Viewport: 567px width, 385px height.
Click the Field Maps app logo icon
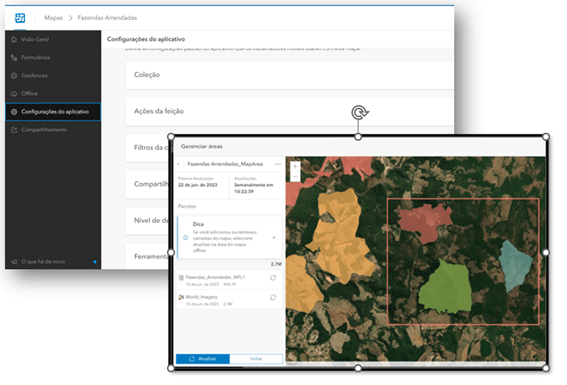[x=20, y=18]
